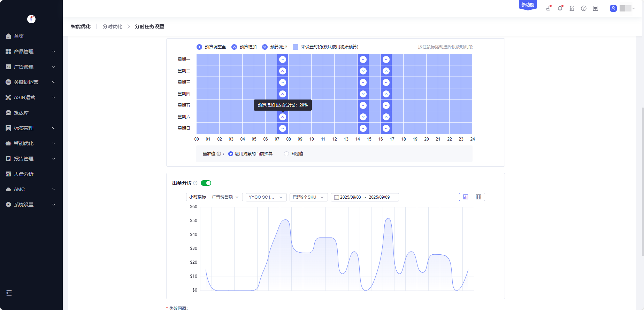The image size is (644, 310).
Task: Click the help question mark icon
Action: (x=584, y=8)
